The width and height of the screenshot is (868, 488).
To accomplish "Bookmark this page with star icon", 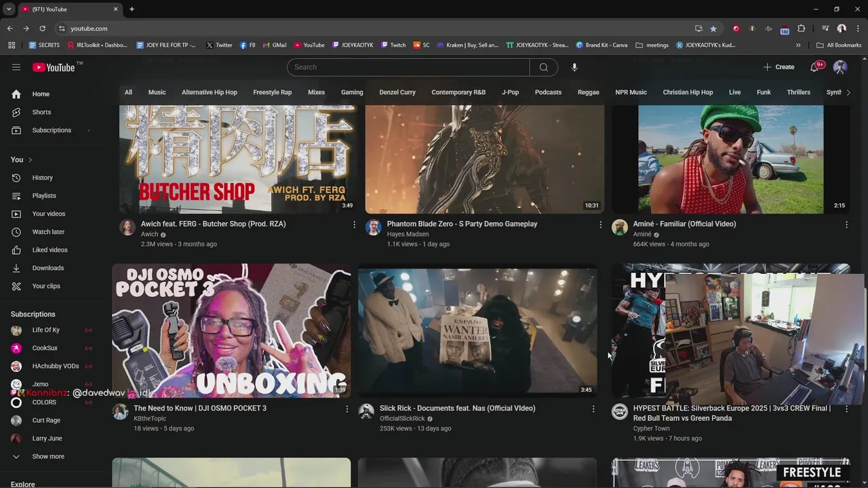I will [x=713, y=28].
